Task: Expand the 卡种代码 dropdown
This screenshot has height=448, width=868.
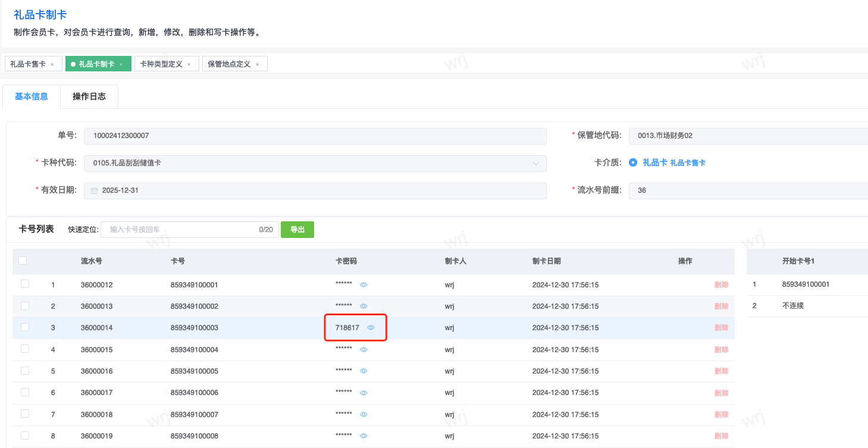Action: click(x=536, y=163)
